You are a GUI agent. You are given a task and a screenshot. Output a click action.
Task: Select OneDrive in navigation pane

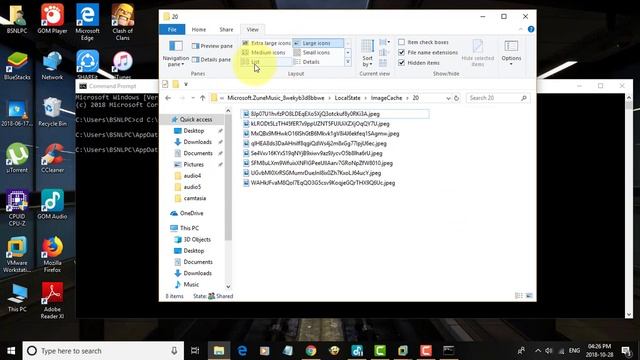coord(191,213)
